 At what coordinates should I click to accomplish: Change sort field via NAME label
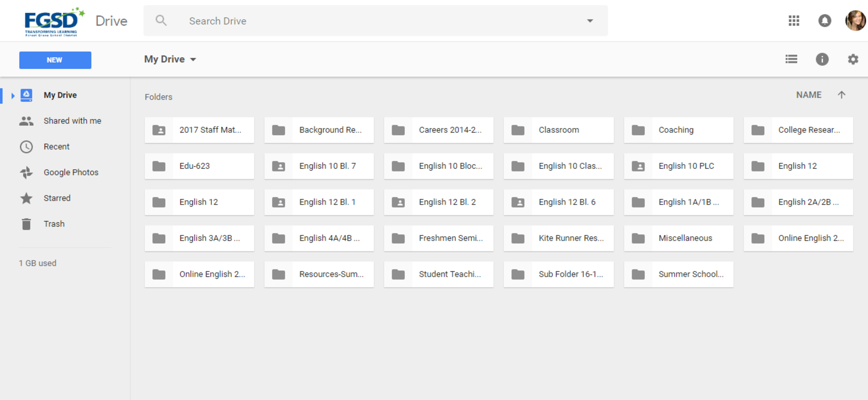[808, 95]
